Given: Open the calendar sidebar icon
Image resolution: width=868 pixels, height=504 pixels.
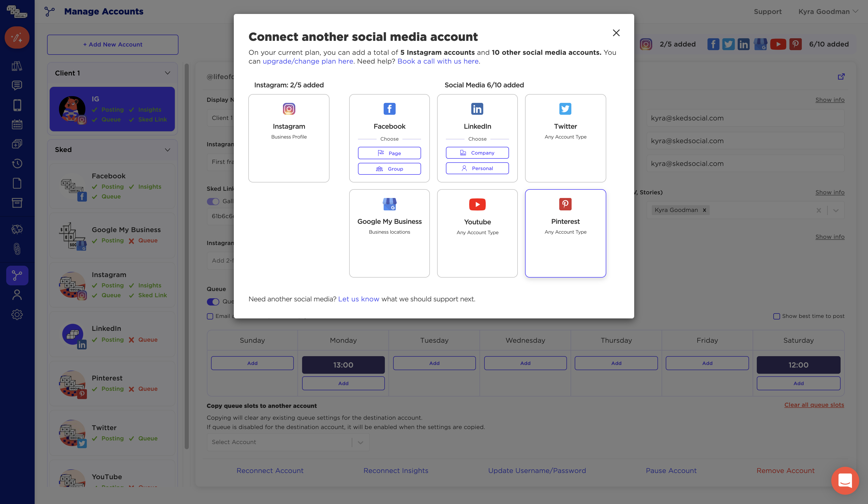Looking at the screenshot, I should [x=17, y=124].
